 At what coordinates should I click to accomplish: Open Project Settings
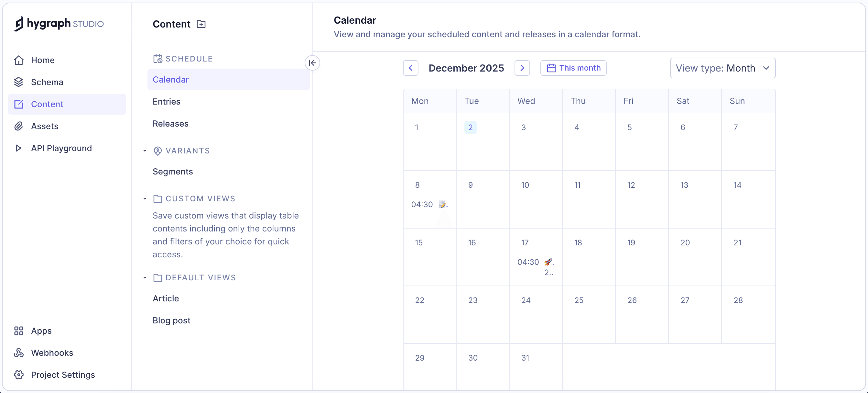(x=63, y=375)
